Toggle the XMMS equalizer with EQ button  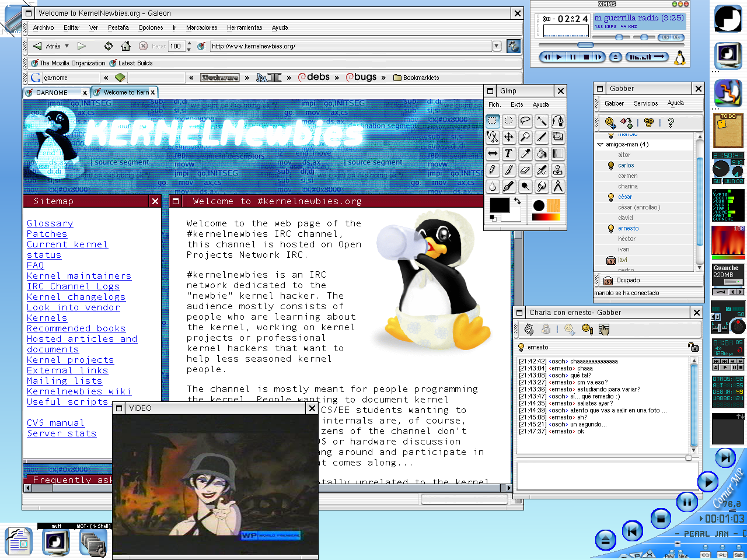click(665, 37)
